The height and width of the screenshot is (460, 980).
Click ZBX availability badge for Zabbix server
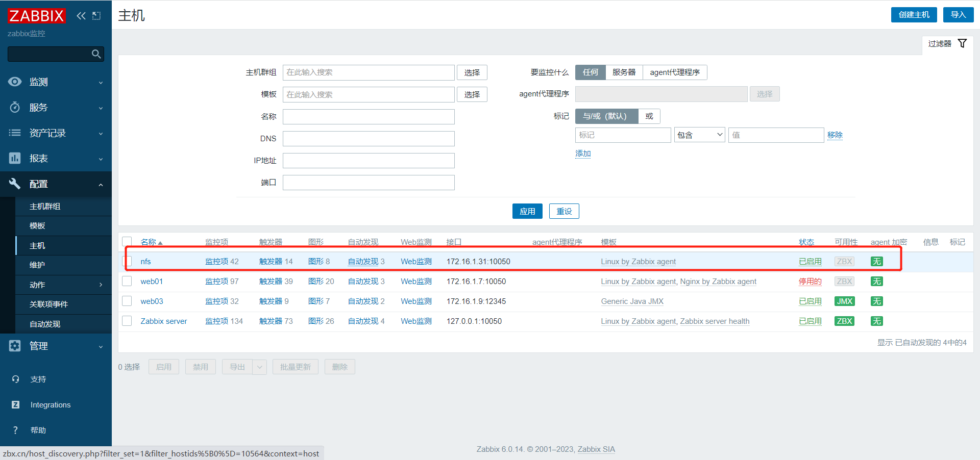coord(844,321)
